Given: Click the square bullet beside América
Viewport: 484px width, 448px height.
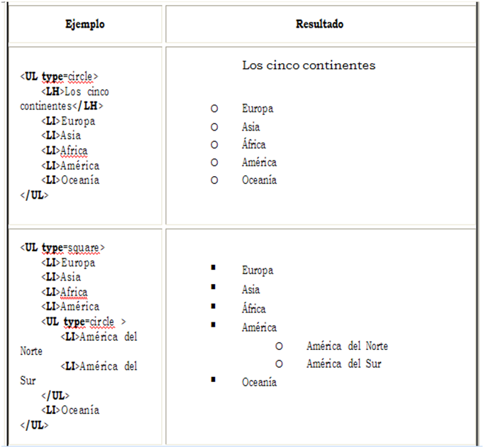Looking at the screenshot, I should (213, 324).
